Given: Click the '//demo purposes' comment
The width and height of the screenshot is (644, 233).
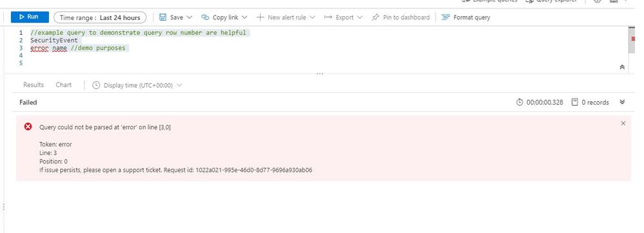Looking at the screenshot, I should point(98,48).
